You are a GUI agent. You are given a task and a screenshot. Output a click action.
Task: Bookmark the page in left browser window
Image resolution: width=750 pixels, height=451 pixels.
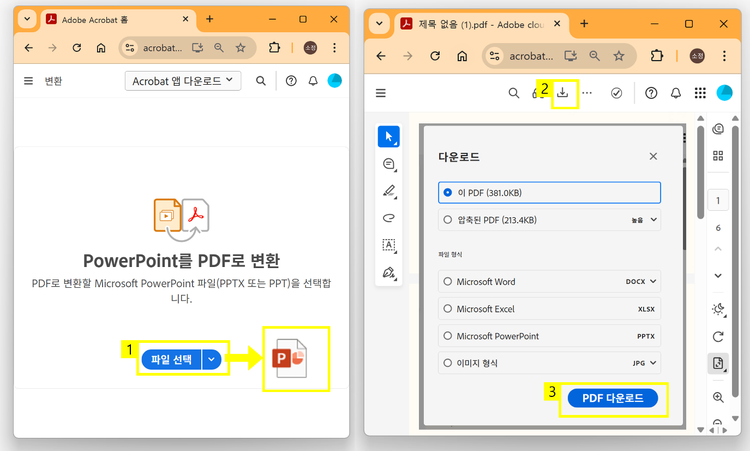[241, 48]
